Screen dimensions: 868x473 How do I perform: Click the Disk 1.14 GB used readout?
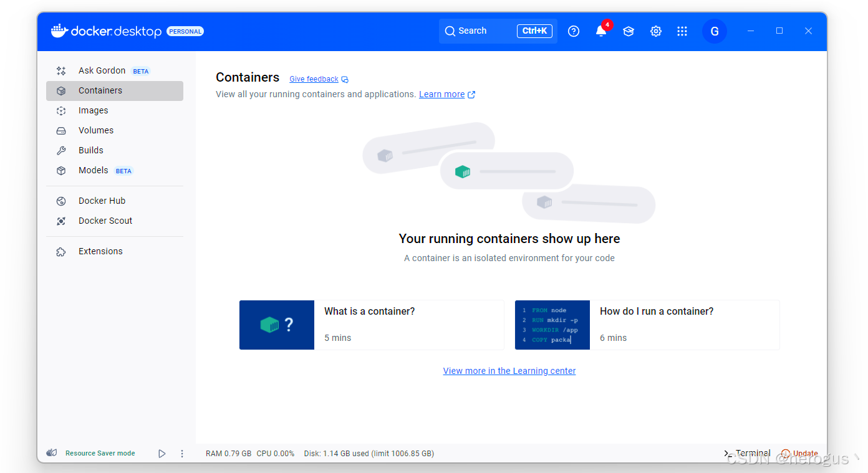369,454
